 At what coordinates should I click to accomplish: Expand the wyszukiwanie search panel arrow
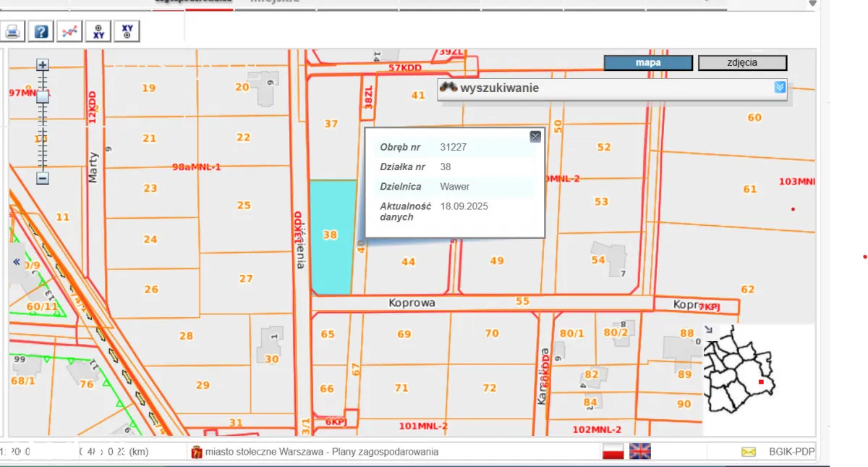(780, 88)
